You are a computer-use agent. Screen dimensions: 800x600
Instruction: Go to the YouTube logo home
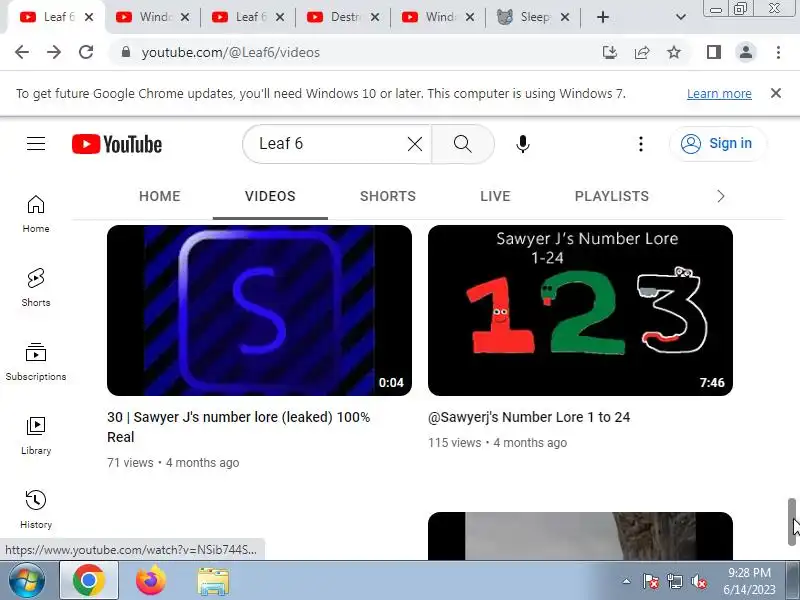pos(117,144)
